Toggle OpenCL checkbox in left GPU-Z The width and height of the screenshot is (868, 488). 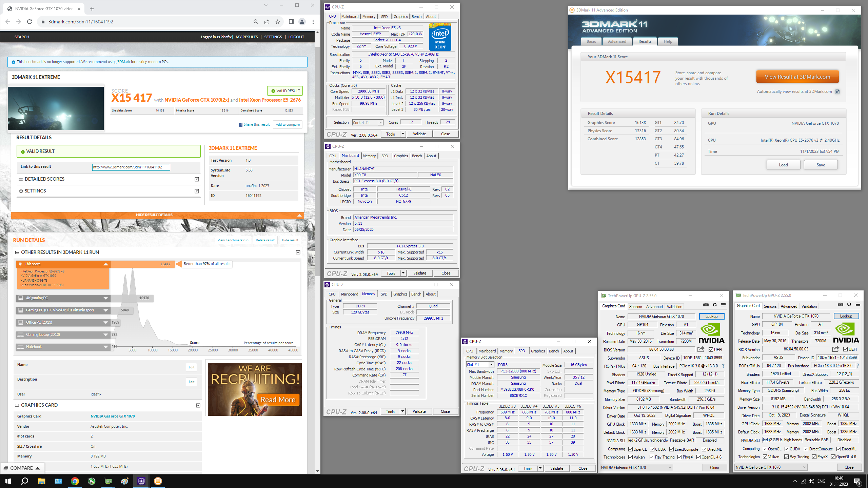[x=630, y=449]
